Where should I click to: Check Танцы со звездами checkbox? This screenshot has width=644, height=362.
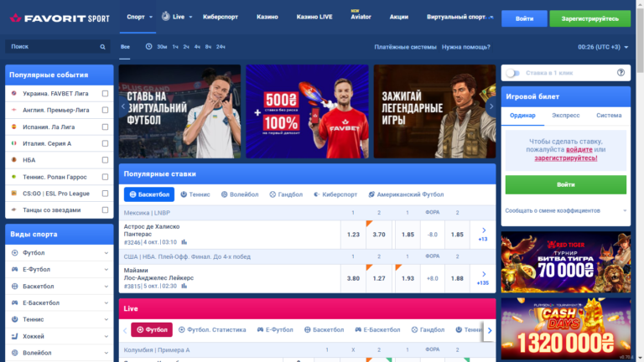click(x=105, y=209)
